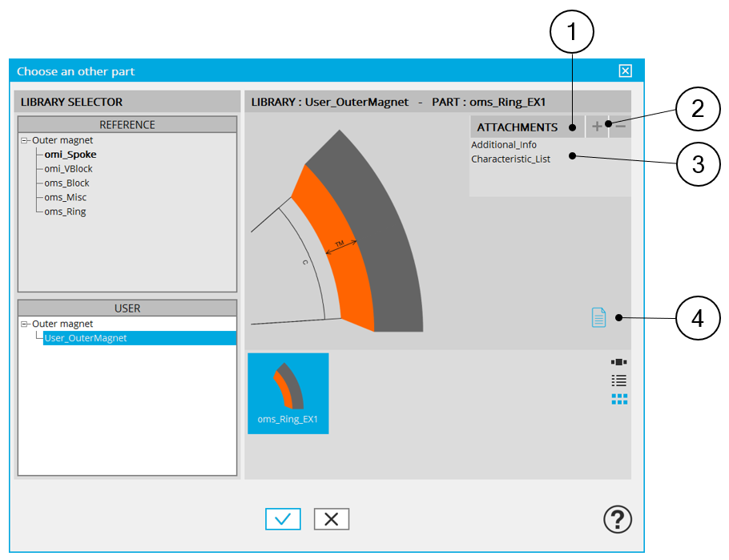Cancel with the X button
Screen dimensions: 729x560
(x=331, y=519)
